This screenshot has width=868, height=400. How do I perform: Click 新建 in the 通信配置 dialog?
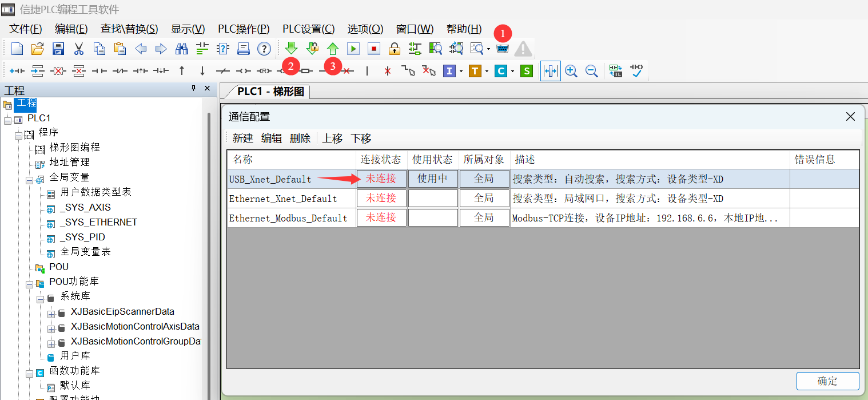tap(242, 138)
